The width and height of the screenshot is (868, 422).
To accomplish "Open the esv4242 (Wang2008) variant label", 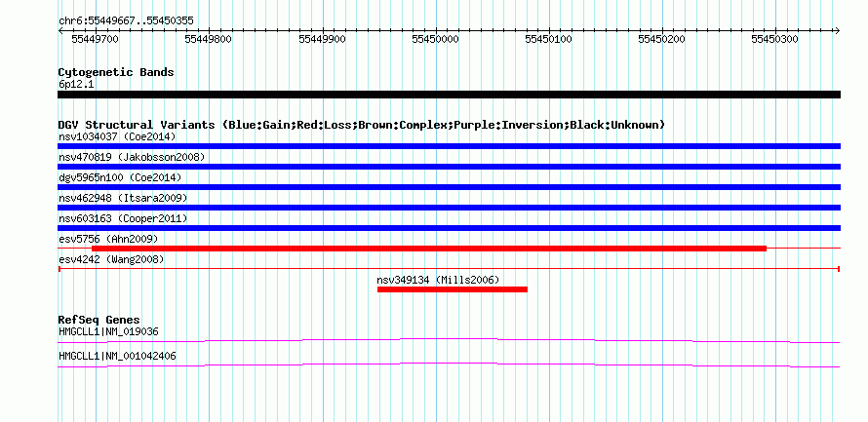I will coord(111,259).
